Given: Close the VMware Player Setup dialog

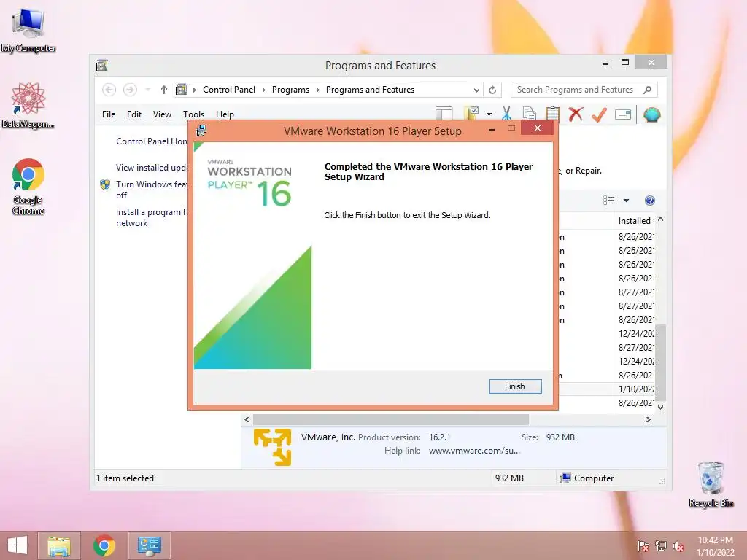Looking at the screenshot, I should [x=538, y=128].
